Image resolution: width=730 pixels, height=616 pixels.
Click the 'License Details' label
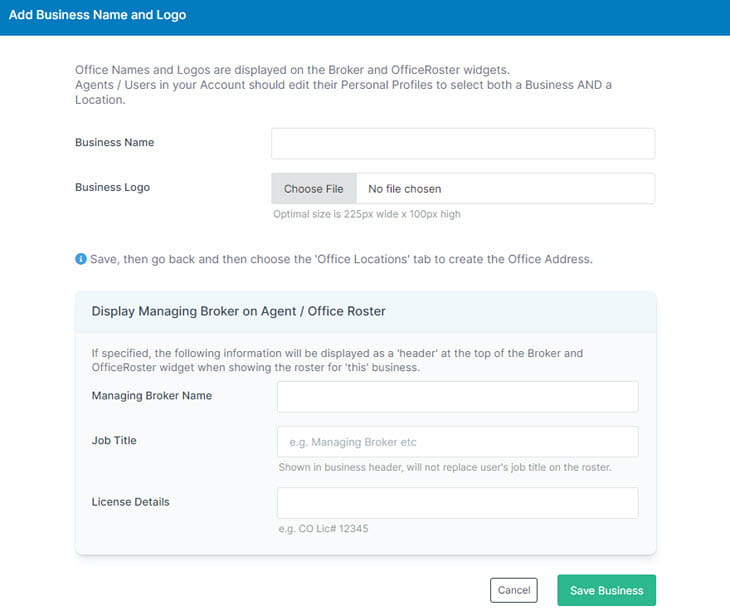(130, 502)
